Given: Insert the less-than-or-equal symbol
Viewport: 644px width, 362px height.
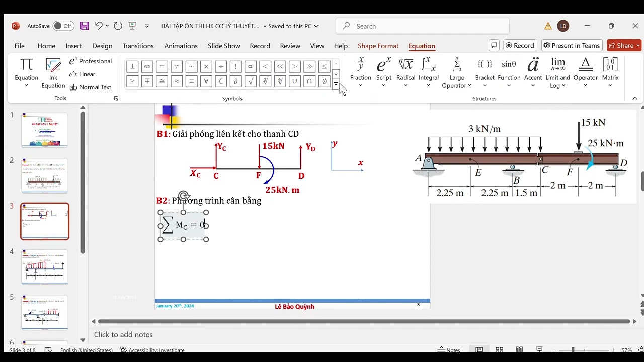Looking at the screenshot, I should 324,66.
